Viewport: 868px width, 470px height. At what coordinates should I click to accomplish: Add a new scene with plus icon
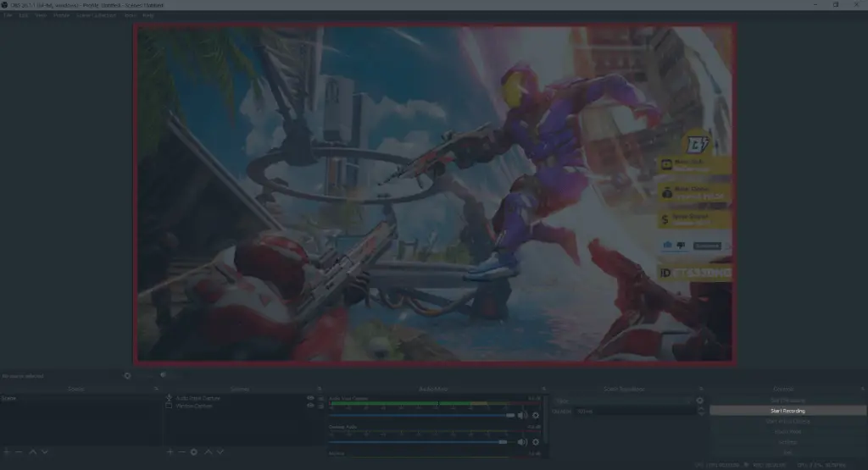[x=7, y=451]
